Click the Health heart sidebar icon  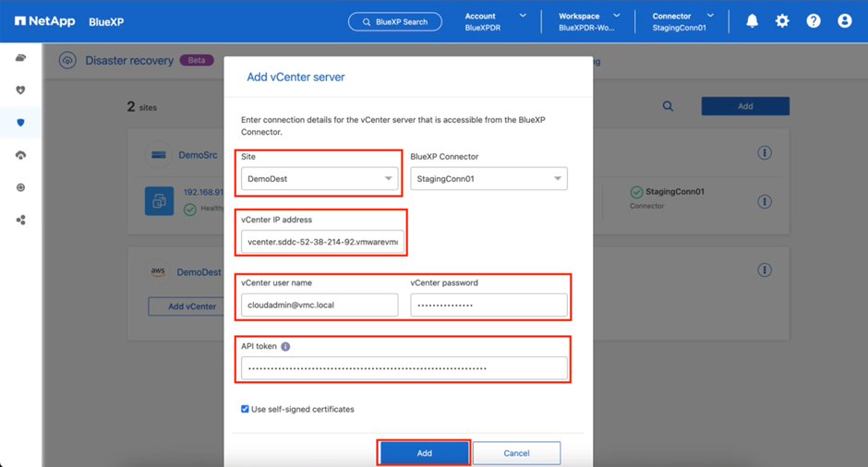click(x=20, y=90)
